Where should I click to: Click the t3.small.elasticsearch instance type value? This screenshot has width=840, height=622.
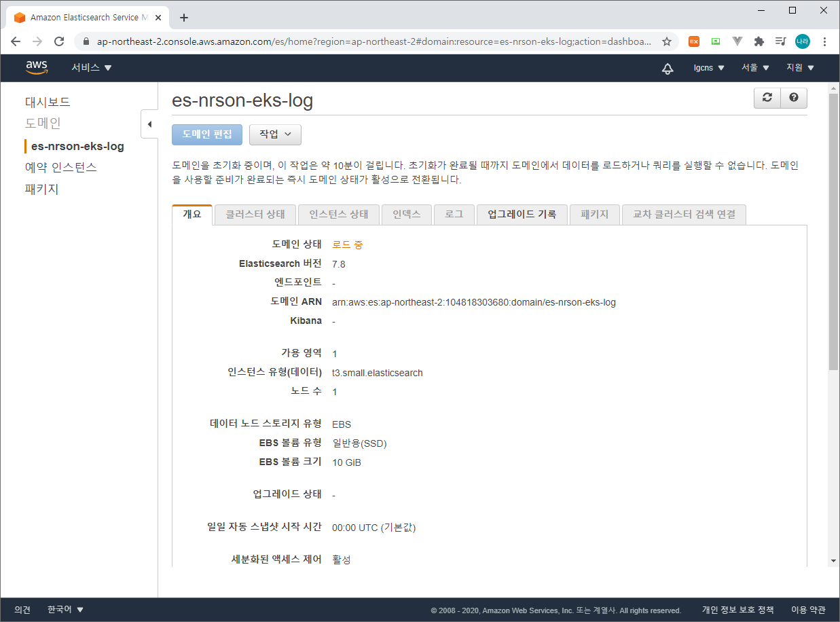click(x=378, y=373)
